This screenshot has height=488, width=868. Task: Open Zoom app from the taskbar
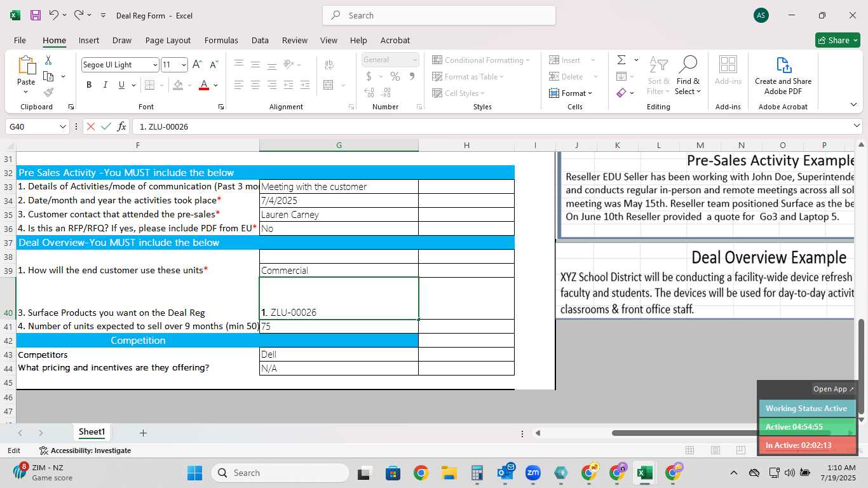pyautogui.click(x=532, y=473)
